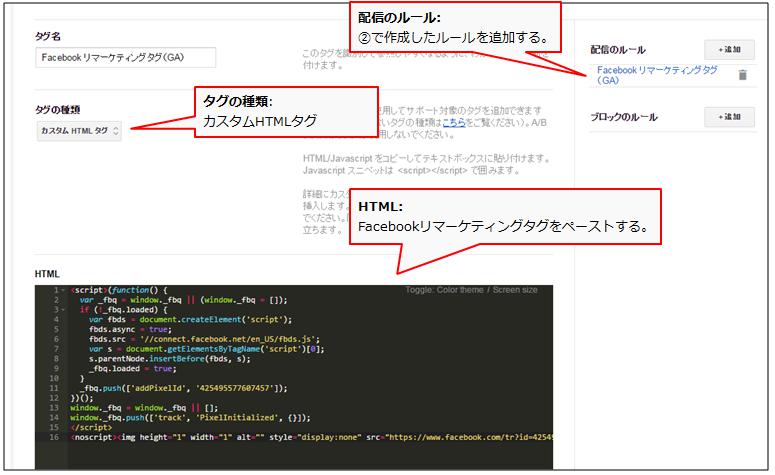Screen dimensions: 775x475
Task: Collapse code fold at line 3
Action: pos(63,310)
